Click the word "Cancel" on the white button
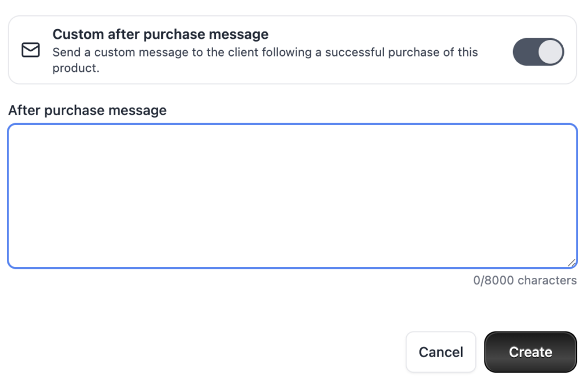This screenshot has height=392, width=585. tap(440, 352)
